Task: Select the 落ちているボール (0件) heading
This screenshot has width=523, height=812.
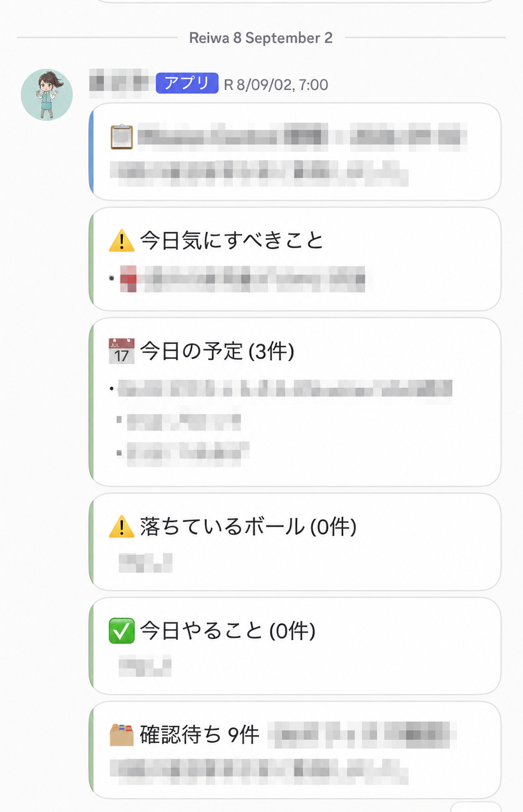Action: (x=248, y=527)
